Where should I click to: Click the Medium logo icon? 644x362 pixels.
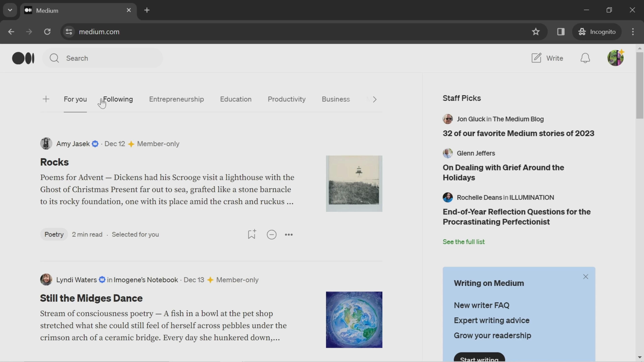[x=23, y=58]
